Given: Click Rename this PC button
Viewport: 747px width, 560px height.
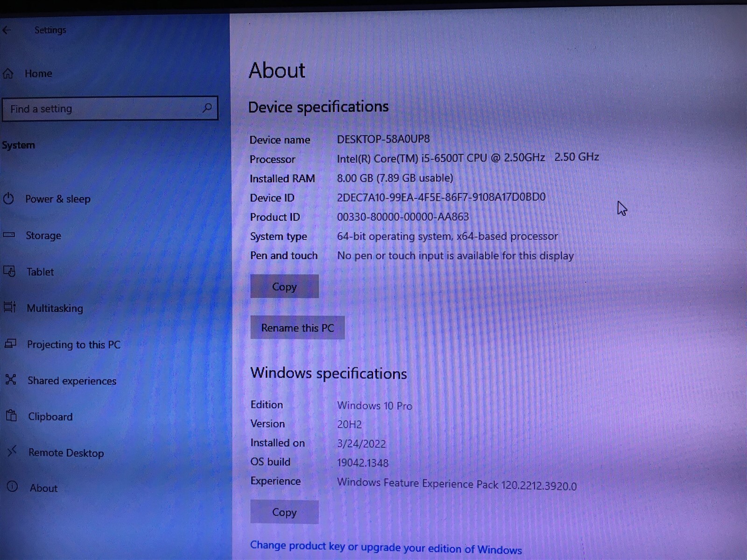Looking at the screenshot, I should click(x=297, y=328).
